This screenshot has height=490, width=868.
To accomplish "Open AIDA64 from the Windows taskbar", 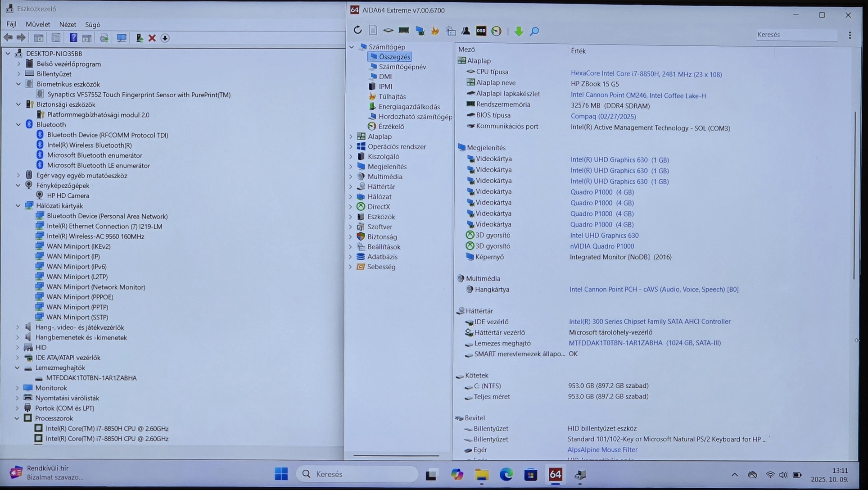I will (x=555, y=474).
